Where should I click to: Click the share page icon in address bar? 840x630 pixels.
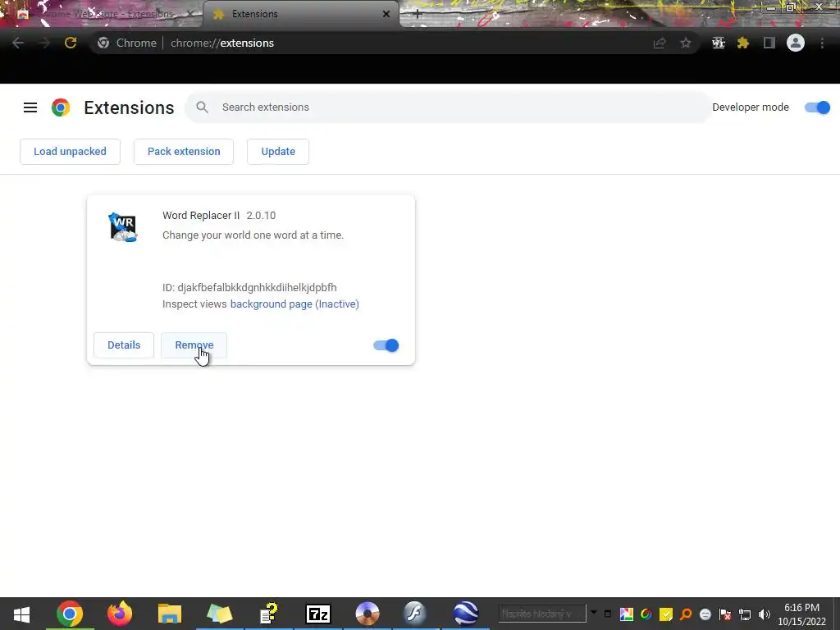click(x=660, y=43)
